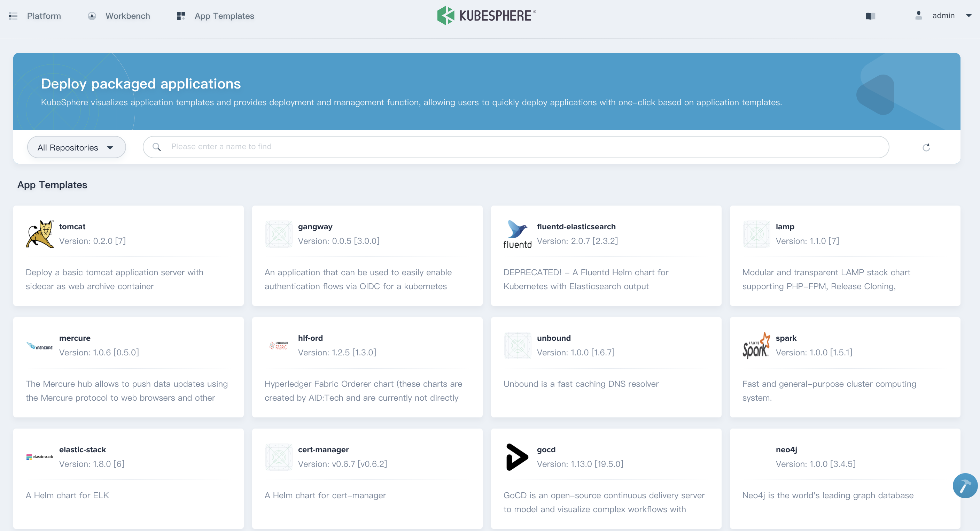The height and width of the screenshot is (531, 980).
Task: Click 'Unbound is a fast caching DNS resolver'
Action: [x=581, y=384]
